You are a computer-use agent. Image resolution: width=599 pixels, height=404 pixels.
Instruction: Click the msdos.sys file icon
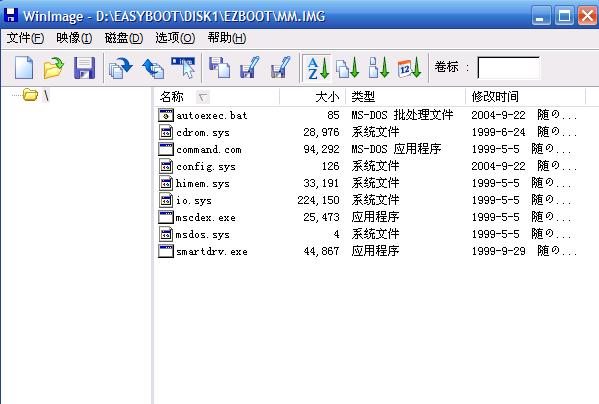tap(166, 234)
